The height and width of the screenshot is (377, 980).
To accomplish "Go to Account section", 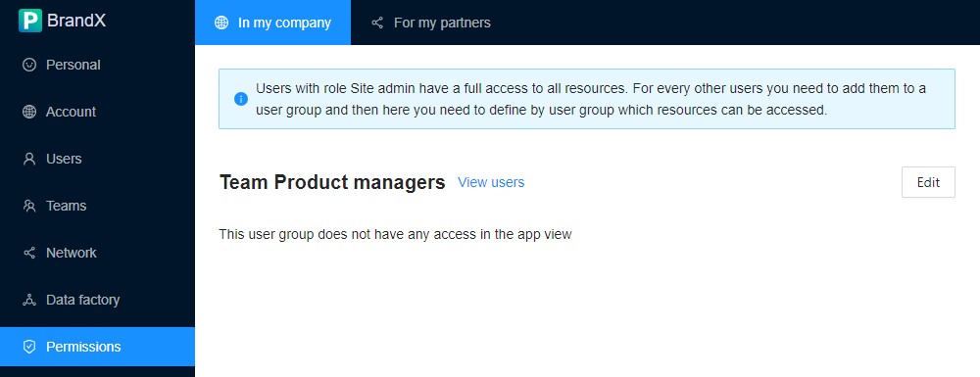I will pos(97,112).
